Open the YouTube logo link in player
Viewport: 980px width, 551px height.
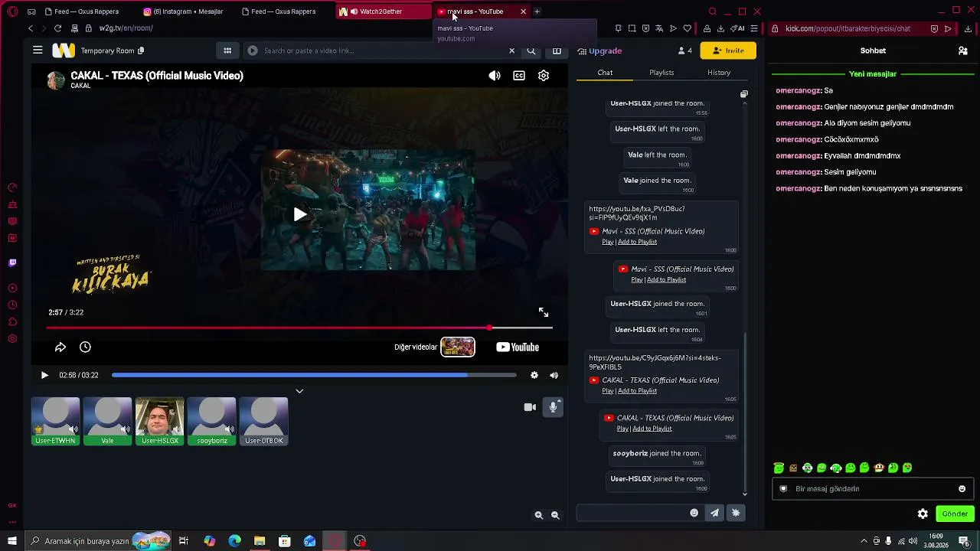pyautogui.click(x=518, y=347)
